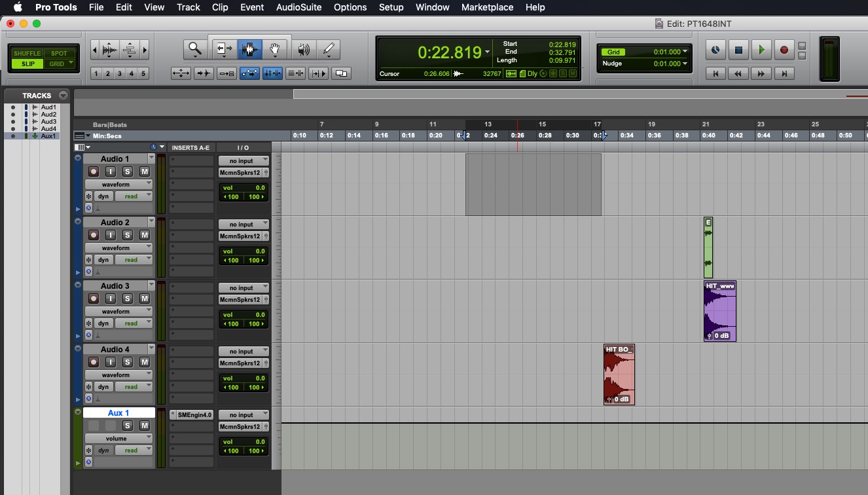
Task: Open the Event menu
Action: tap(252, 7)
